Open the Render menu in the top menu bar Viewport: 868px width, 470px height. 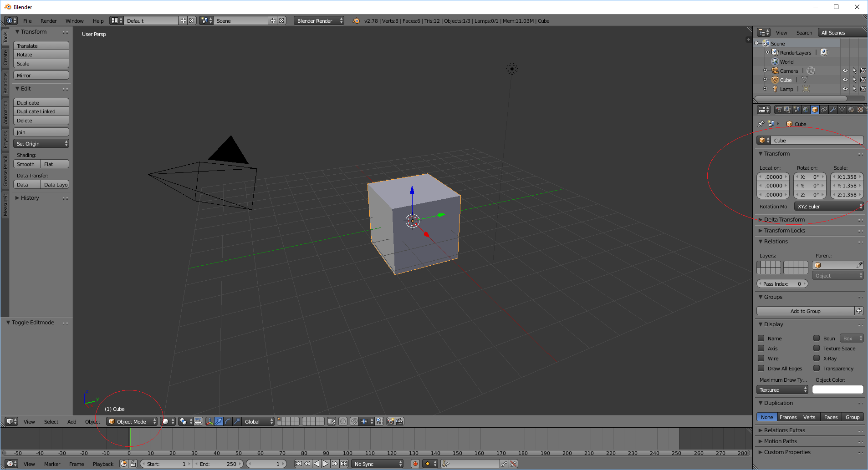pos(48,20)
